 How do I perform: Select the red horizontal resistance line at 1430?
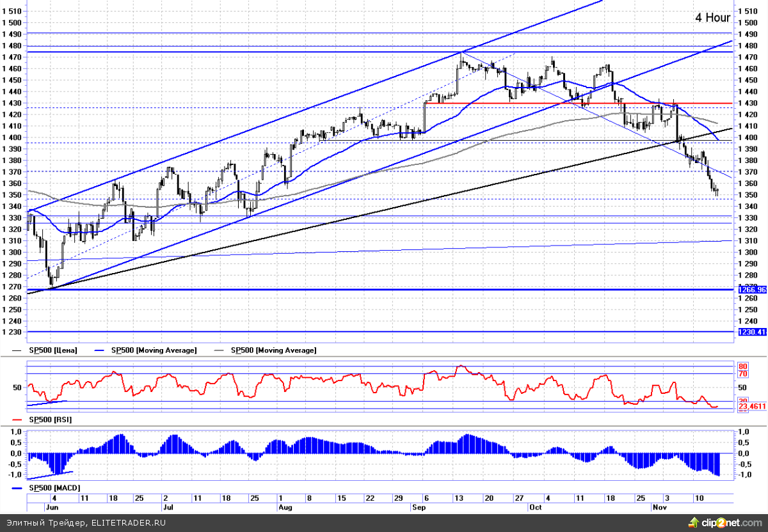click(x=544, y=103)
